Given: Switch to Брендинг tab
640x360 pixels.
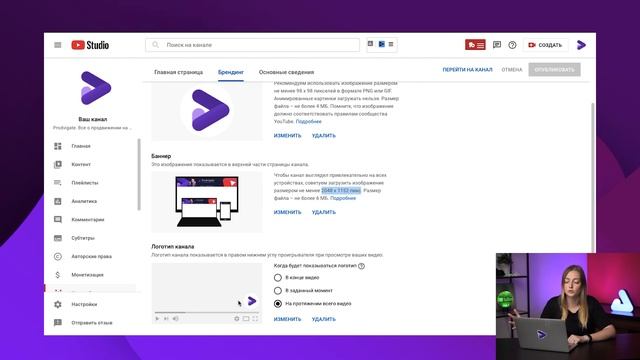Looking at the screenshot, I should [x=231, y=72].
